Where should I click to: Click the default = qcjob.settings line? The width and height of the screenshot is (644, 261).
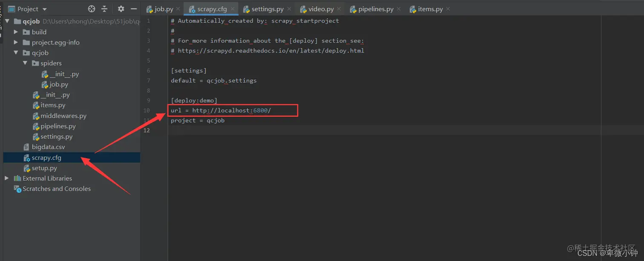[214, 80]
